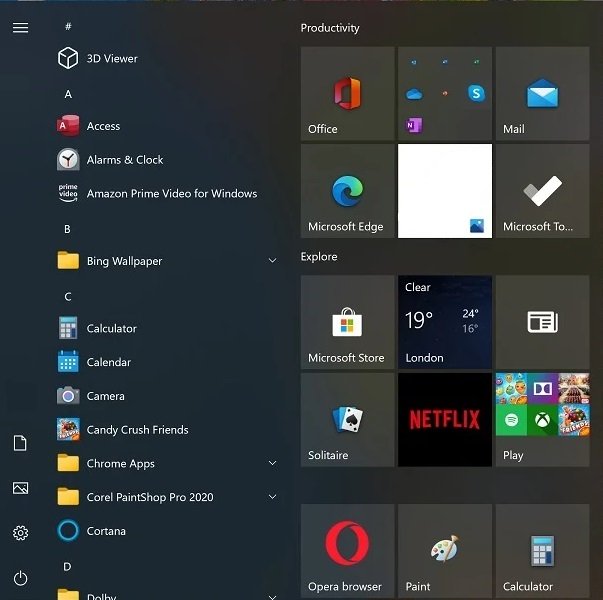603x600 pixels.
Task: Launch the Opera browser tile
Action: (x=348, y=551)
